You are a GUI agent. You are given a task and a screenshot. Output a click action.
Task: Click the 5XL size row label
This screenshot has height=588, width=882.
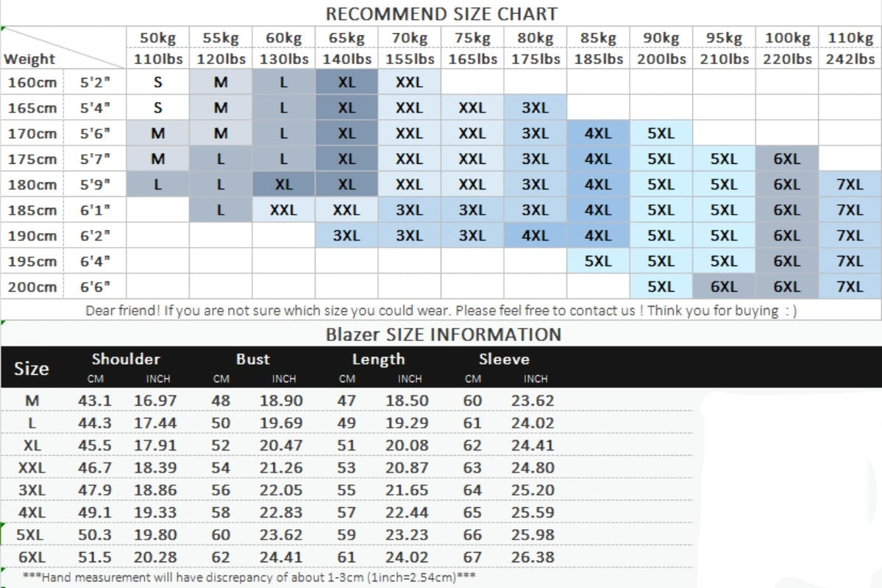(30, 534)
